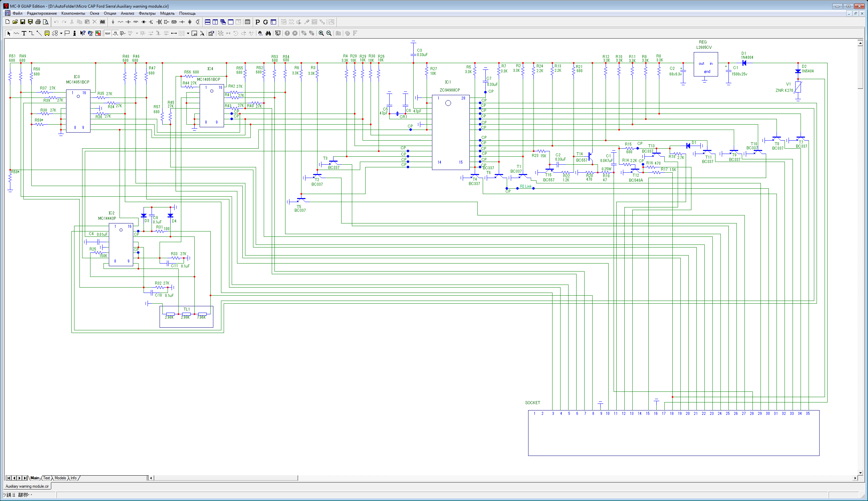
Task: Select the Resistor component tool
Action: 121,22
